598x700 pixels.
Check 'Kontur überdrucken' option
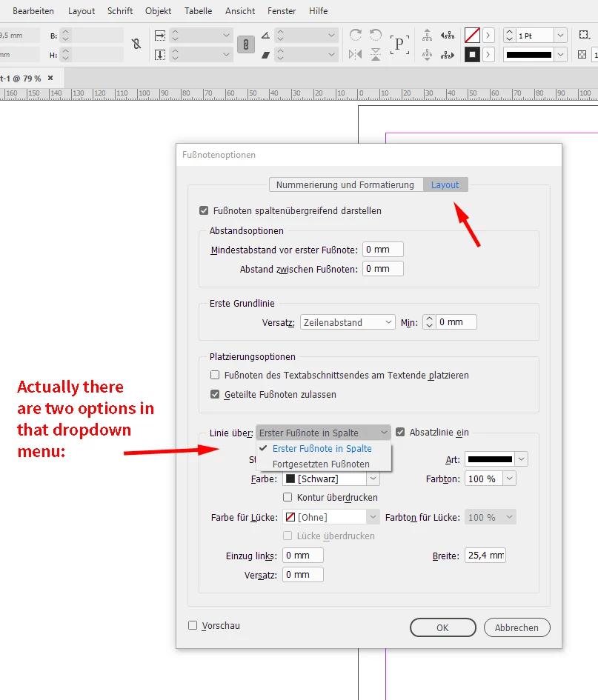(x=288, y=497)
